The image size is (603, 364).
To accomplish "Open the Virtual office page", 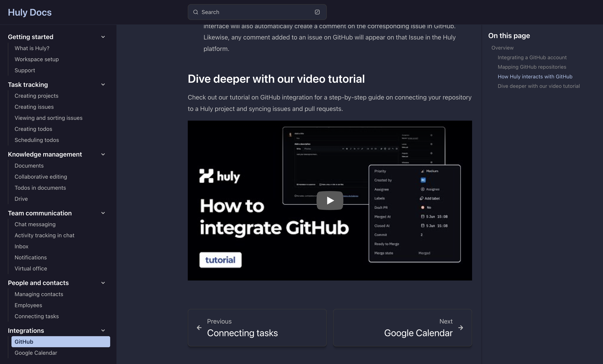I will (31, 268).
